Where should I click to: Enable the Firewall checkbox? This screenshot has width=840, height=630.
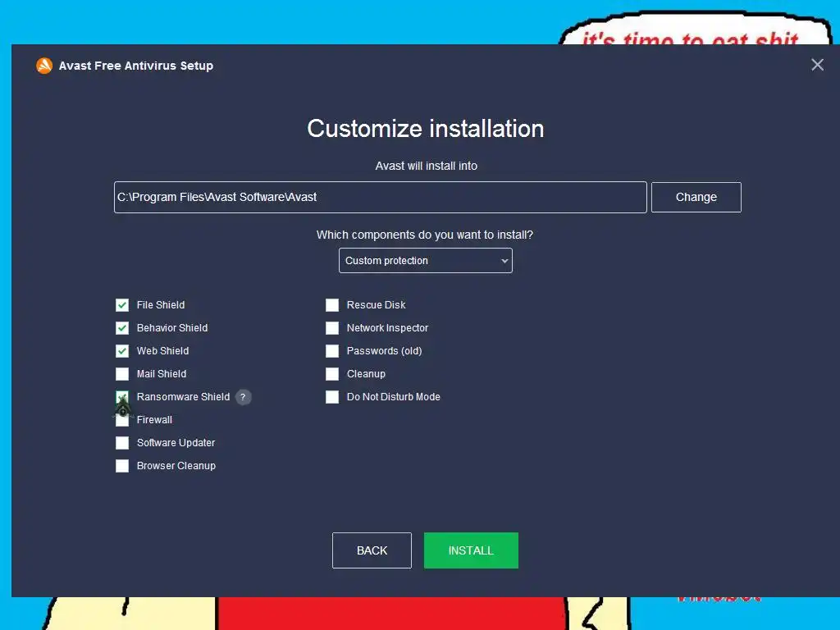tap(122, 420)
